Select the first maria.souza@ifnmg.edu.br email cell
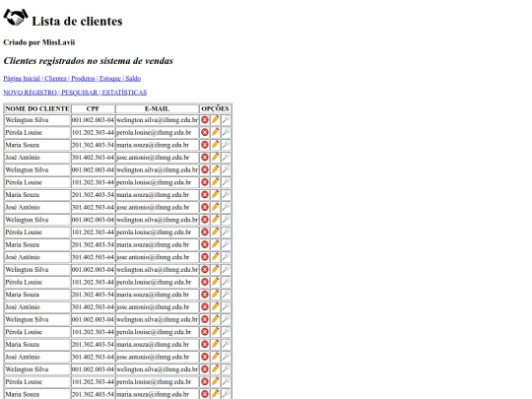The image size is (532, 399). [157, 145]
